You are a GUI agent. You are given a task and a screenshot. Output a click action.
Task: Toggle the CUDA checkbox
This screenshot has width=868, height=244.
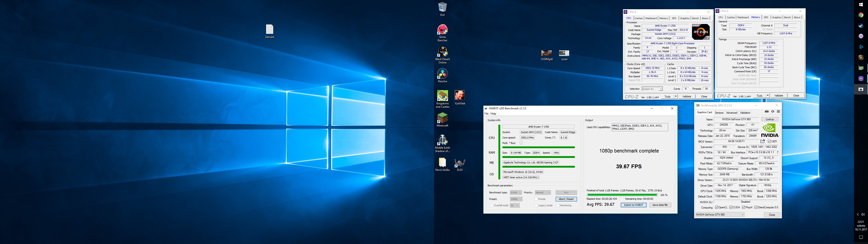point(731,207)
